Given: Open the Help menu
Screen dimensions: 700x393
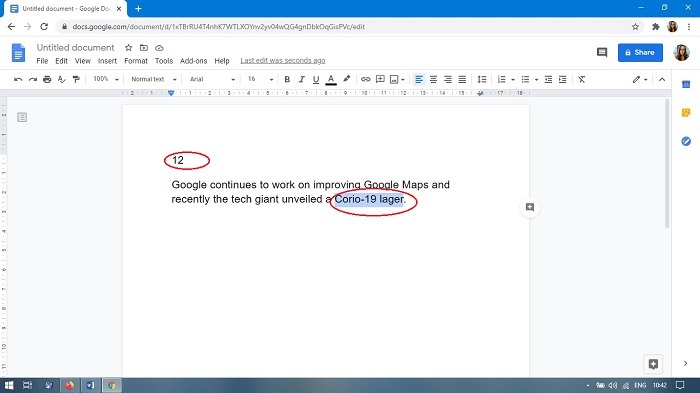Looking at the screenshot, I should (222, 61).
